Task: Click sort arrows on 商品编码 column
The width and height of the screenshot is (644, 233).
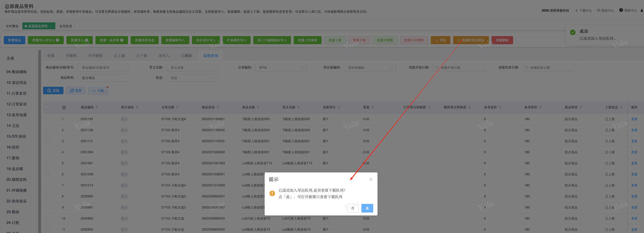Action: [97, 107]
